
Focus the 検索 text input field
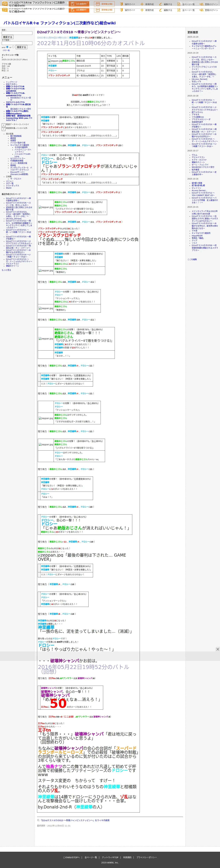17,33
